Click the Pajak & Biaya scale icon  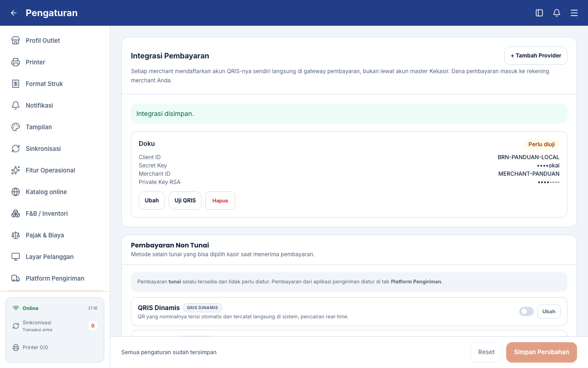[16, 235]
